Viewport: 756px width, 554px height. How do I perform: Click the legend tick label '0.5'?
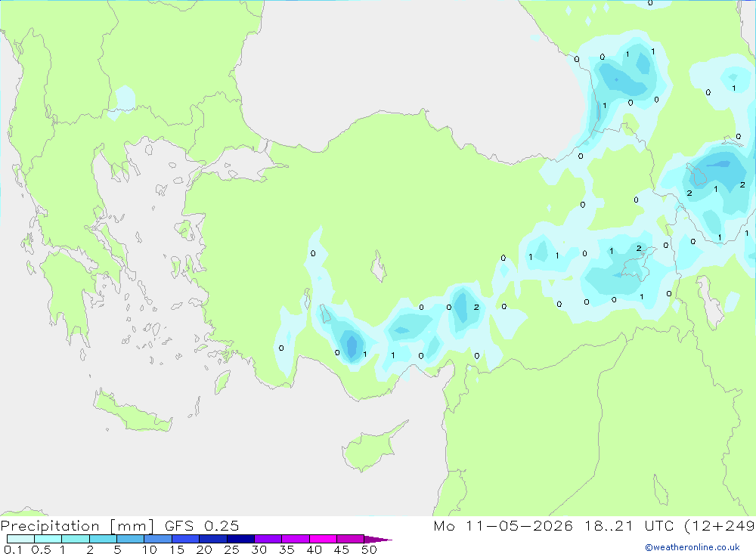click(x=41, y=549)
